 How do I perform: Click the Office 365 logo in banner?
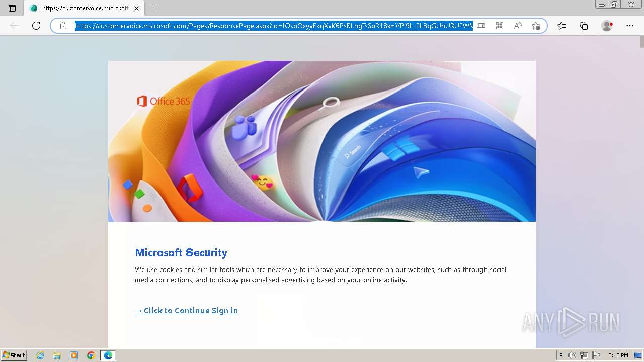tap(164, 101)
